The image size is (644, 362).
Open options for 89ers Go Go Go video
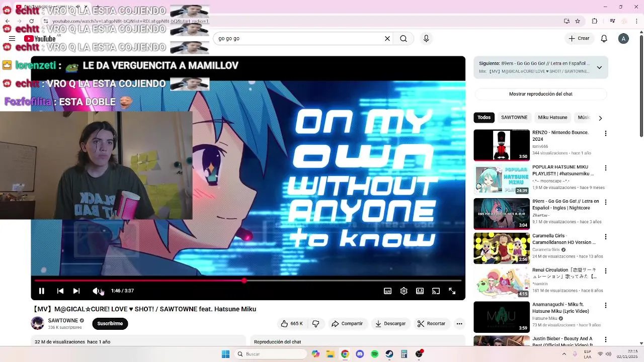(606, 202)
